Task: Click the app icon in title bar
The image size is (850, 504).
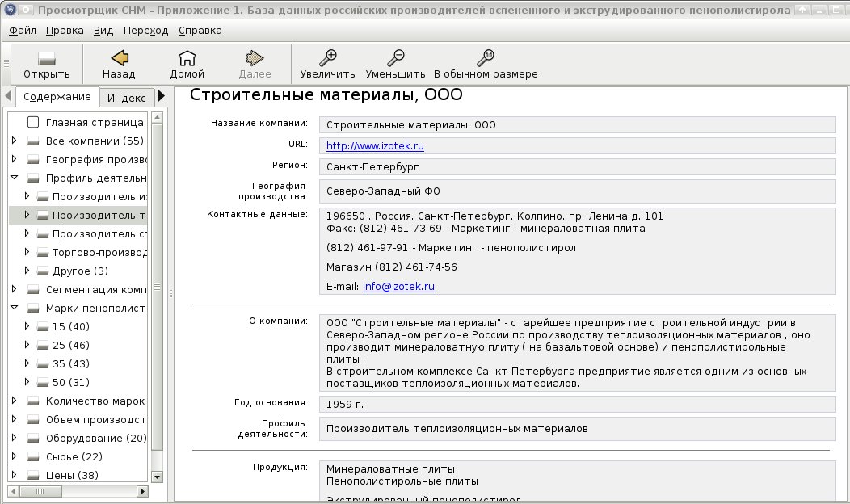Action: 10,10
